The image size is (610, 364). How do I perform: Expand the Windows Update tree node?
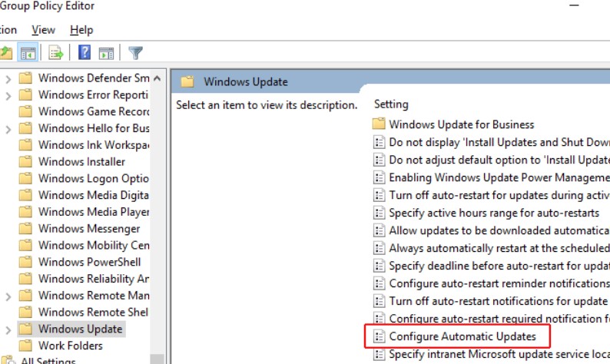point(8,329)
